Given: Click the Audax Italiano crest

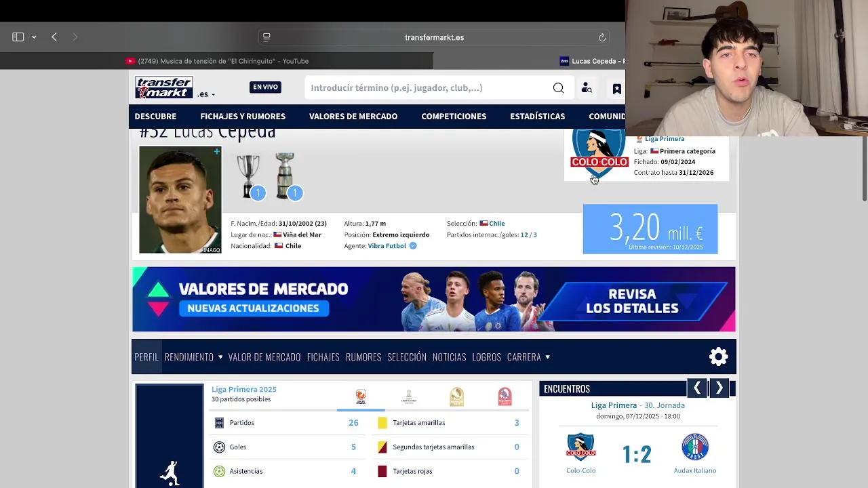Looking at the screenshot, I should click(695, 447).
